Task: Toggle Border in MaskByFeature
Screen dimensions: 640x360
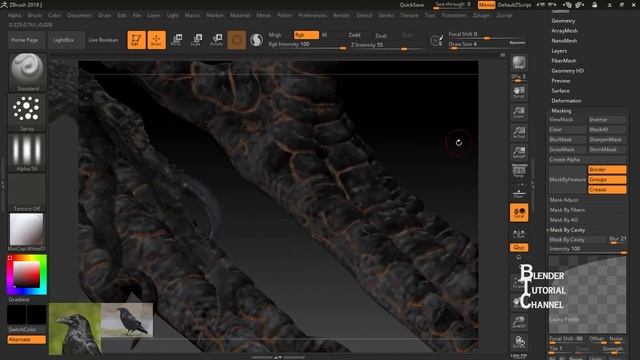Action: click(x=607, y=169)
